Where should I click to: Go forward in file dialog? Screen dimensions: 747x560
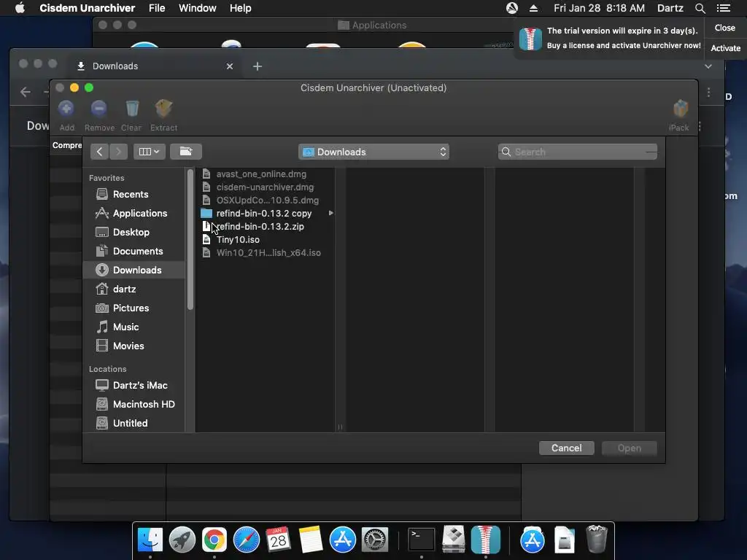[x=119, y=152]
